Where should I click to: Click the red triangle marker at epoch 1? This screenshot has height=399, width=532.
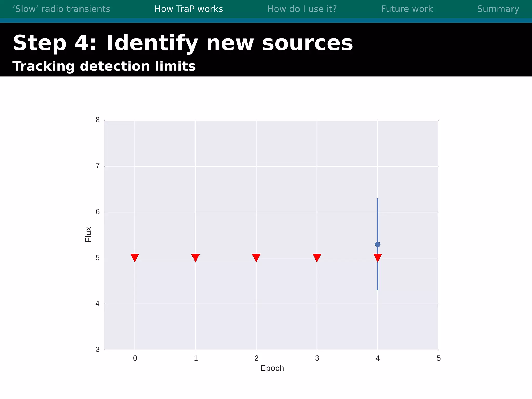click(x=195, y=258)
